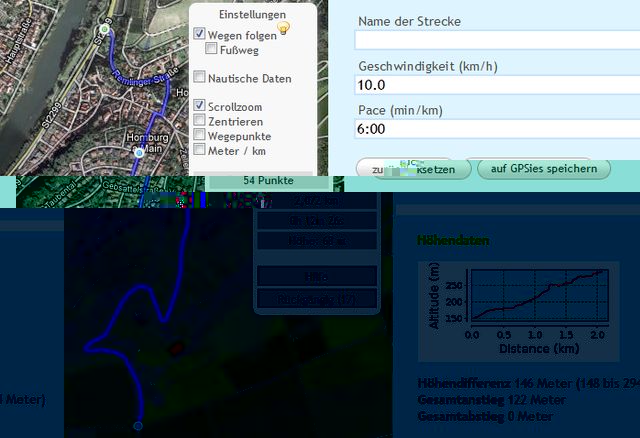This screenshot has width=640, height=438.
Task: Uncheck the Scrollzoom option
Action: [x=200, y=105]
